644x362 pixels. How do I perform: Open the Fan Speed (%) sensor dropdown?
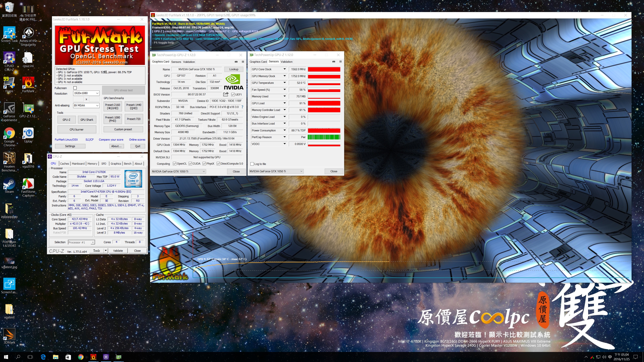284,89
